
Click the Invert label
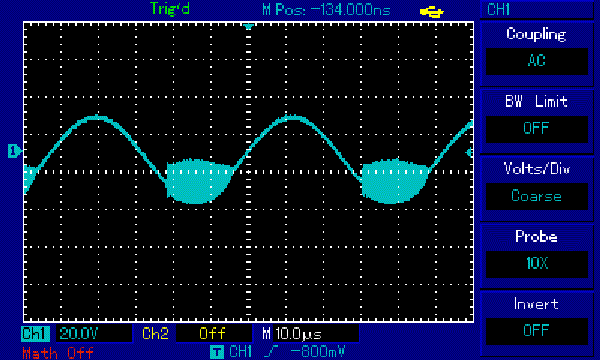[536, 304]
